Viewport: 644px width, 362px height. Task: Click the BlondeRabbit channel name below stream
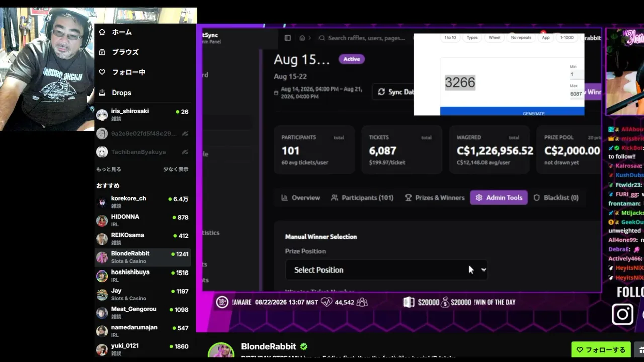click(269, 346)
